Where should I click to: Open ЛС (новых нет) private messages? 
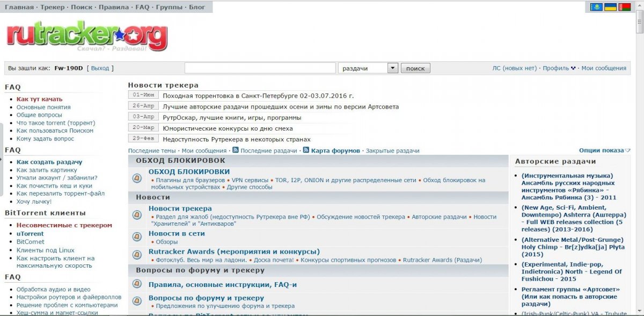click(515, 68)
